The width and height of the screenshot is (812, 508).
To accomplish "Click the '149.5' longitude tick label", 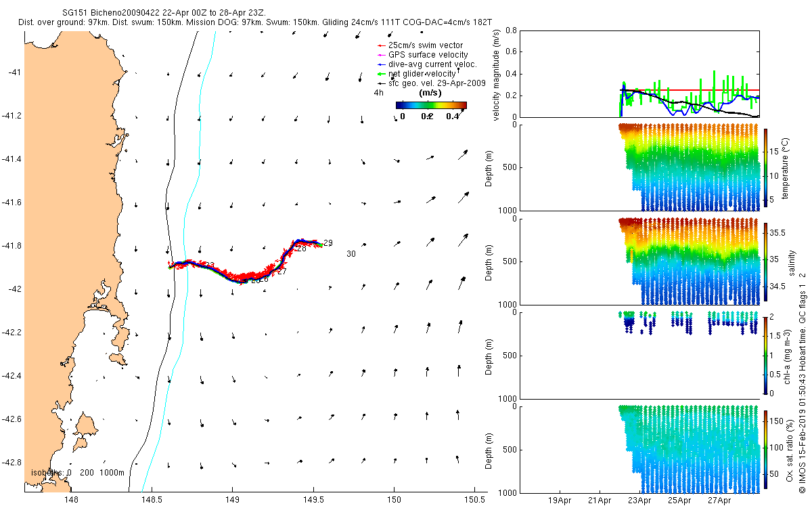I will (x=313, y=500).
